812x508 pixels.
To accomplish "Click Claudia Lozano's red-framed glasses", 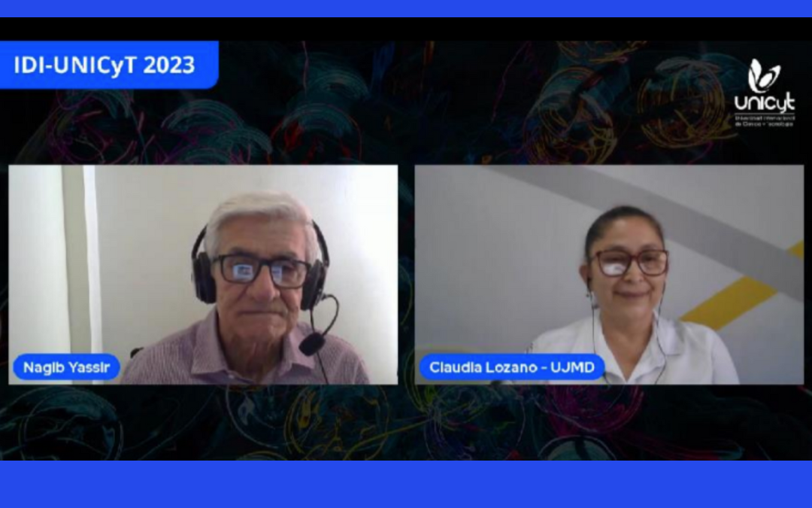I will click(628, 263).
